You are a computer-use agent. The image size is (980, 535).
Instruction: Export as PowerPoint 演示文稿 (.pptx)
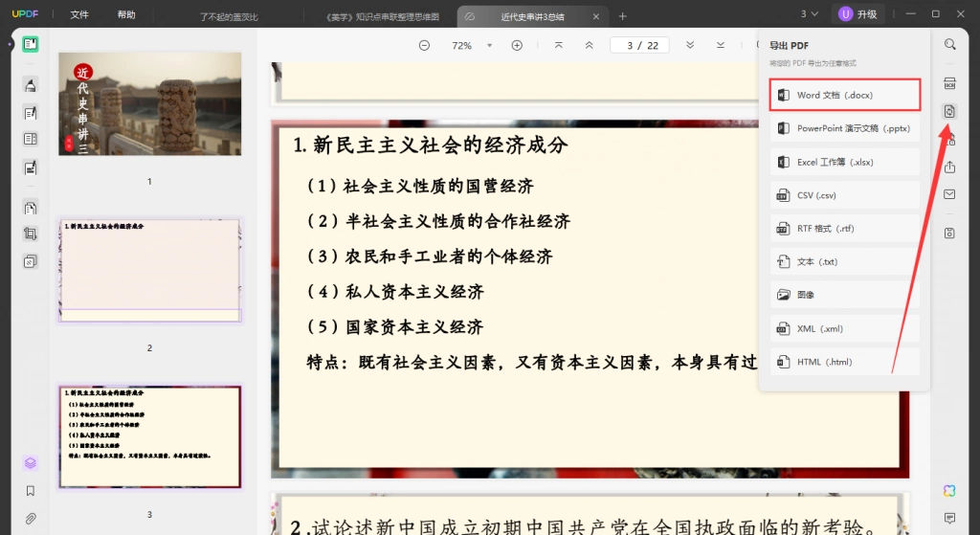[845, 128]
